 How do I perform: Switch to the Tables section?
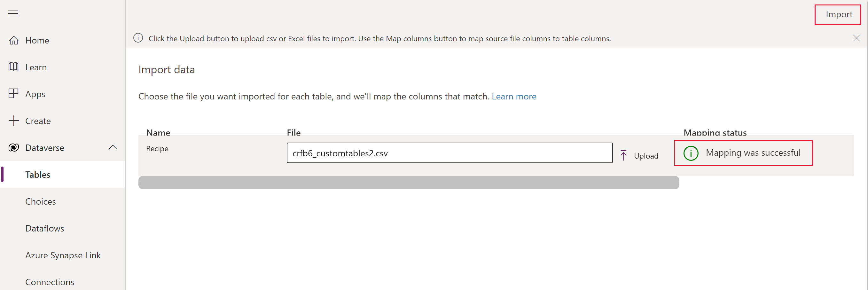37,175
